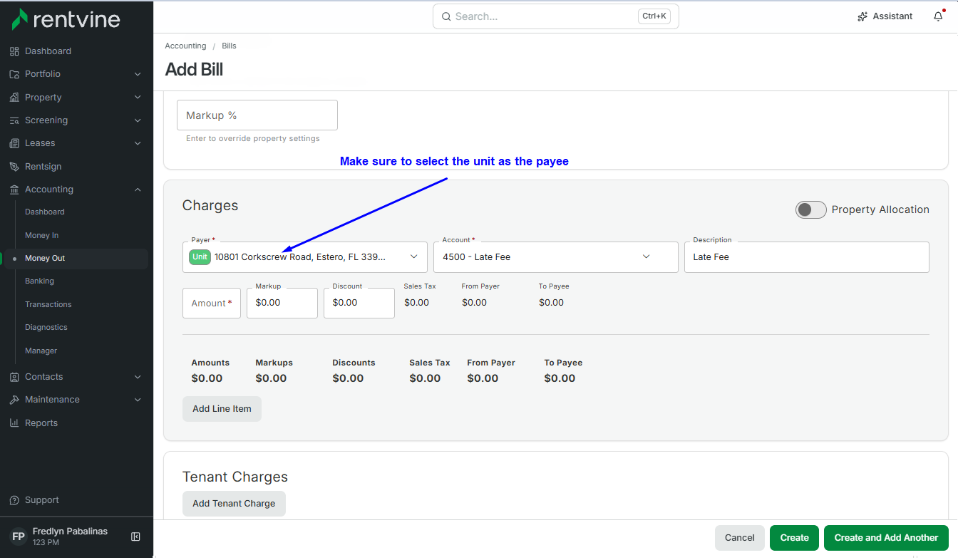
Task: Click Create and Add Another button
Action: (886, 538)
